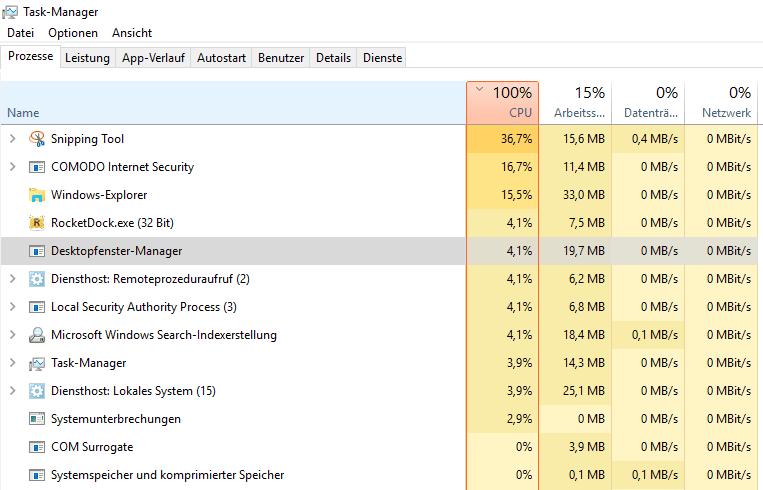This screenshot has width=763, height=490.
Task: Sort by the Name column header
Action: pyautogui.click(x=234, y=102)
